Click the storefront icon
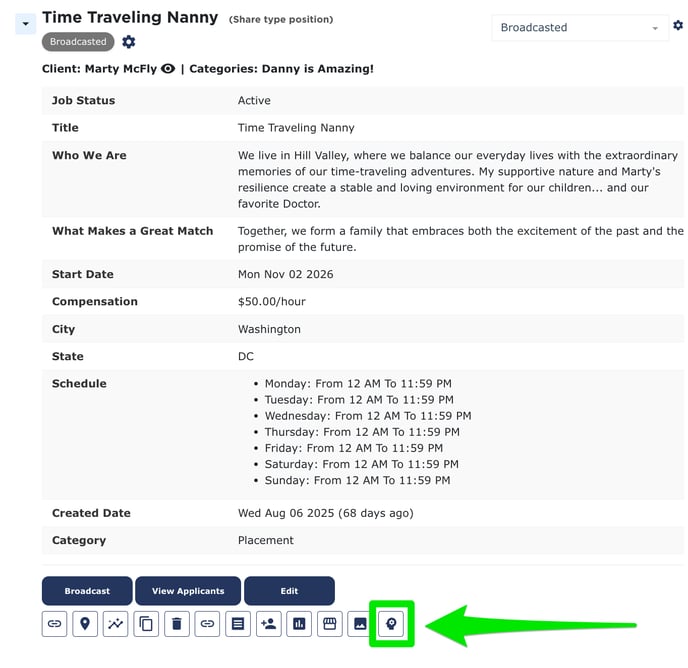Image resolution: width=688 pixels, height=668 pixels. click(x=329, y=624)
